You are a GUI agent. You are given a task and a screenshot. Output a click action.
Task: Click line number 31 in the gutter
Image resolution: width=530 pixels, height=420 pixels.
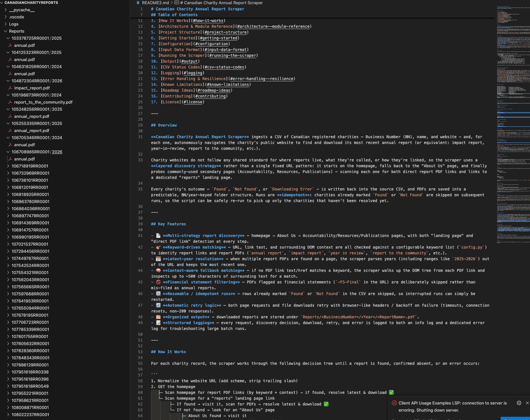[140, 137]
